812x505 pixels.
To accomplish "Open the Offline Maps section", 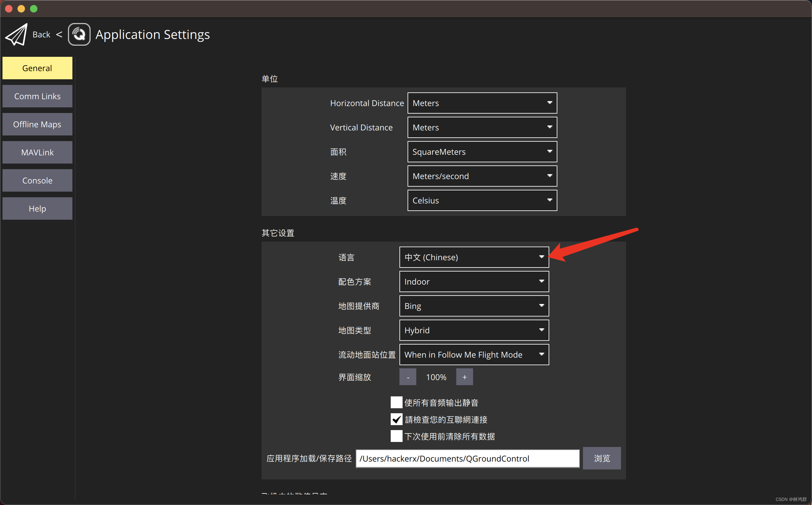I will click(37, 124).
